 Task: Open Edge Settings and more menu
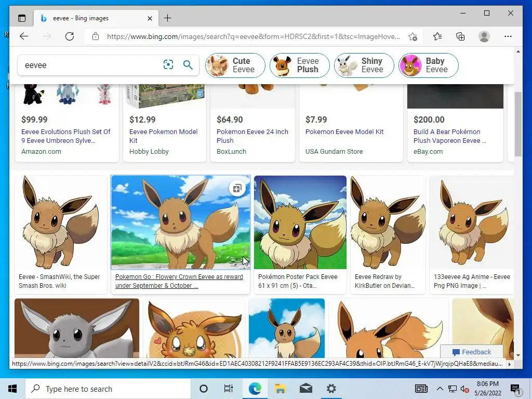508,36
